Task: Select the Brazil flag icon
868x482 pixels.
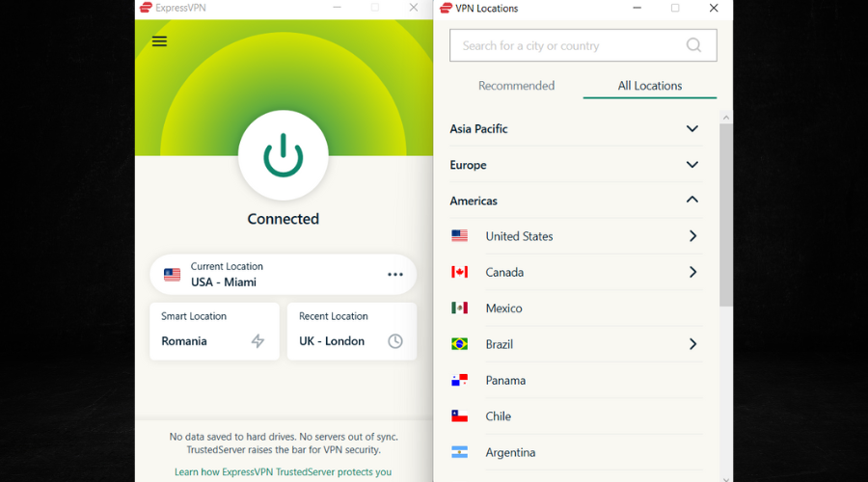Action: [459, 344]
